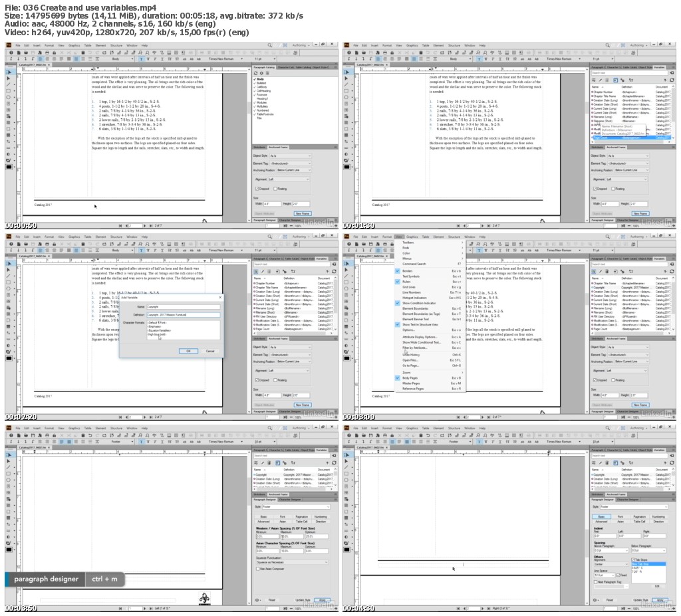Screen dimensions: 681x616
Task: Click search magnifier in 00:01:30 frame menu bar
Action: tap(608, 45)
